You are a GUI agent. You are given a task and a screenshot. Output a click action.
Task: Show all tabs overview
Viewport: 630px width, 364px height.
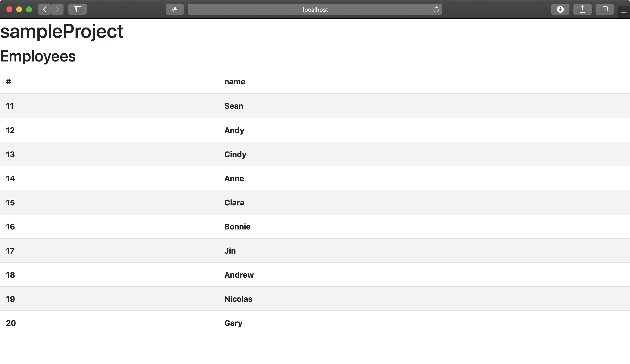[x=604, y=10]
